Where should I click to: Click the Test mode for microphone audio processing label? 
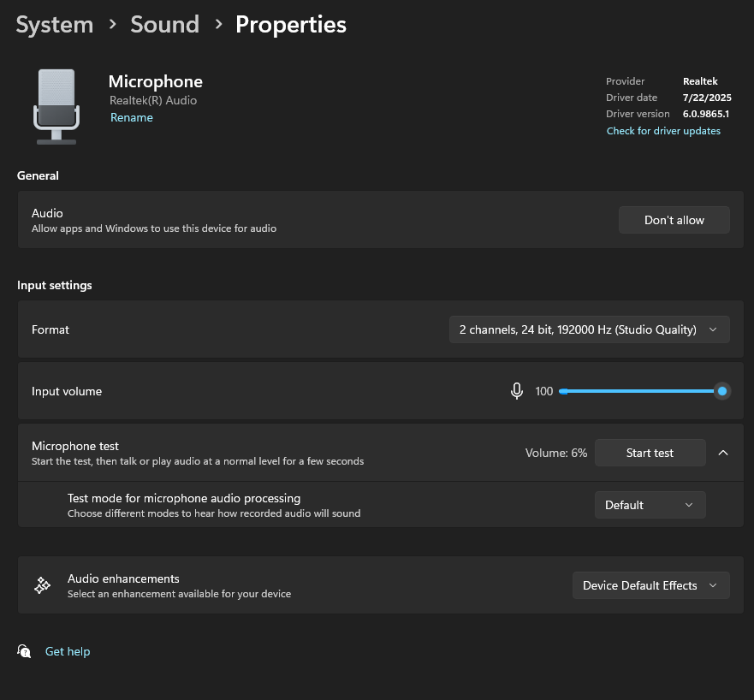tap(184, 498)
